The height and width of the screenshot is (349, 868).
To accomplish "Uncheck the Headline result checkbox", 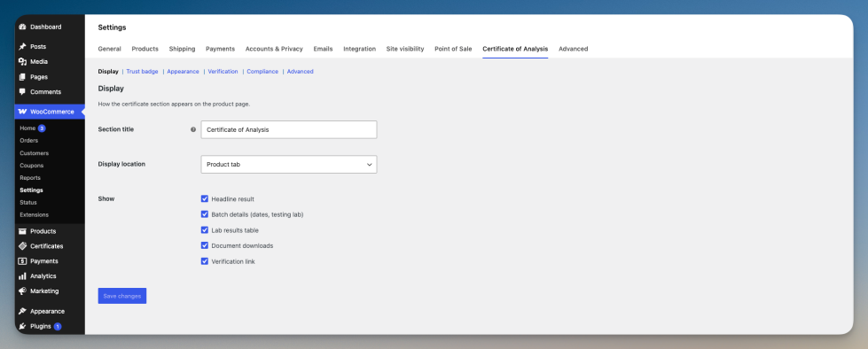I will tap(205, 198).
